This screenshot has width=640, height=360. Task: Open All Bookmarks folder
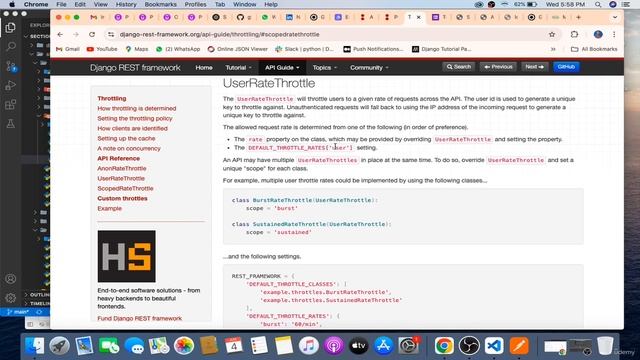[594, 49]
